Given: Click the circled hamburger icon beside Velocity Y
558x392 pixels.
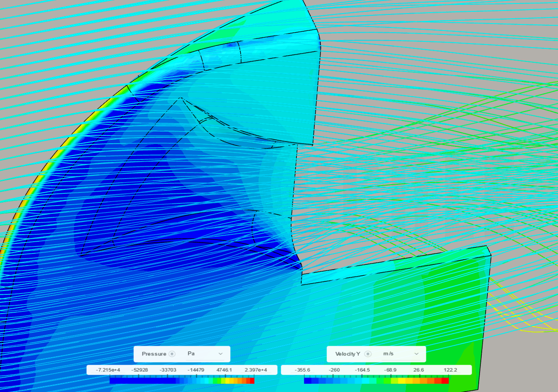Looking at the screenshot, I should pyautogui.click(x=368, y=354).
